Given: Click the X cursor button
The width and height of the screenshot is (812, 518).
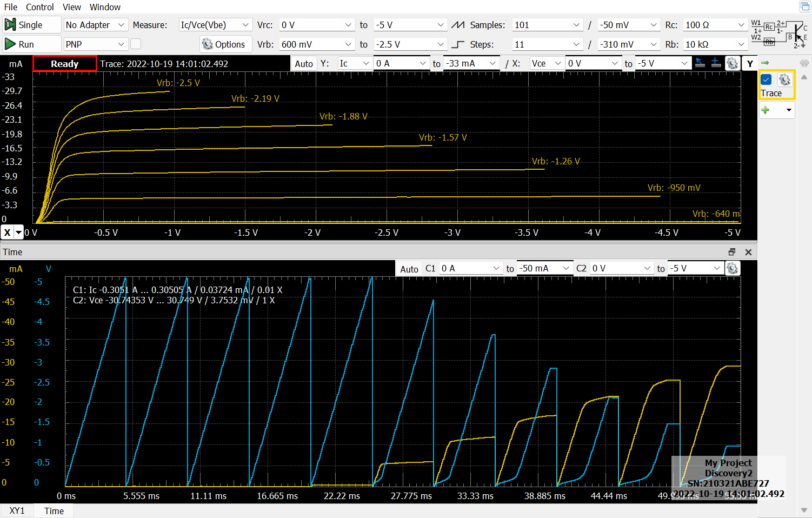Looking at the screenshot, I should (7, 233).
